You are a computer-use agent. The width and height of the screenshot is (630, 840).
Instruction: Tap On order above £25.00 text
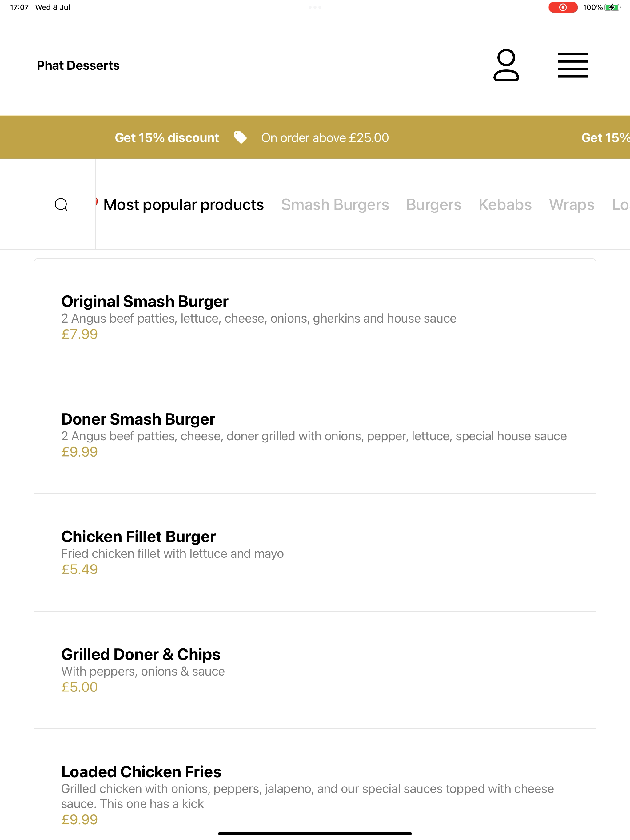(325, 137)
